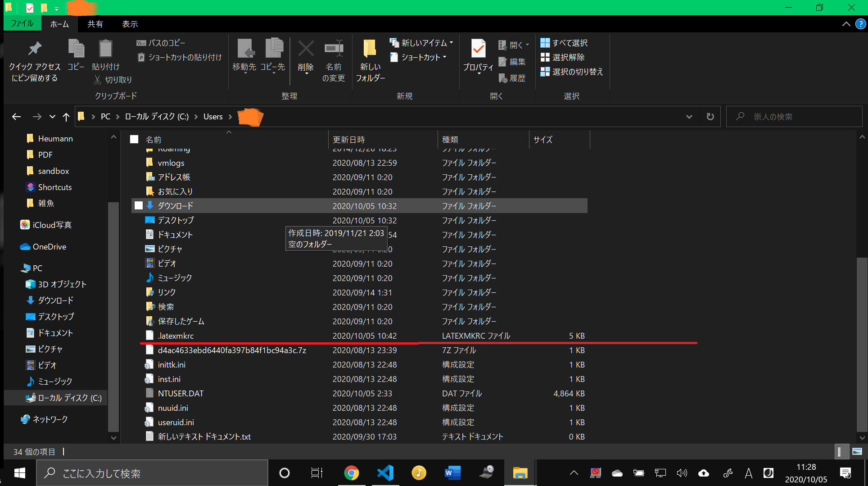Toggle すべて選択 (Select all)
Viewport: 868px width, 486px height.
(564, 43)
